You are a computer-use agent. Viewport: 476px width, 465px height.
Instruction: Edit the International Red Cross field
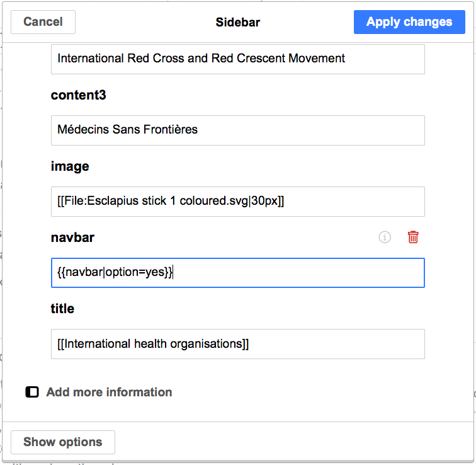coord(238,59)
